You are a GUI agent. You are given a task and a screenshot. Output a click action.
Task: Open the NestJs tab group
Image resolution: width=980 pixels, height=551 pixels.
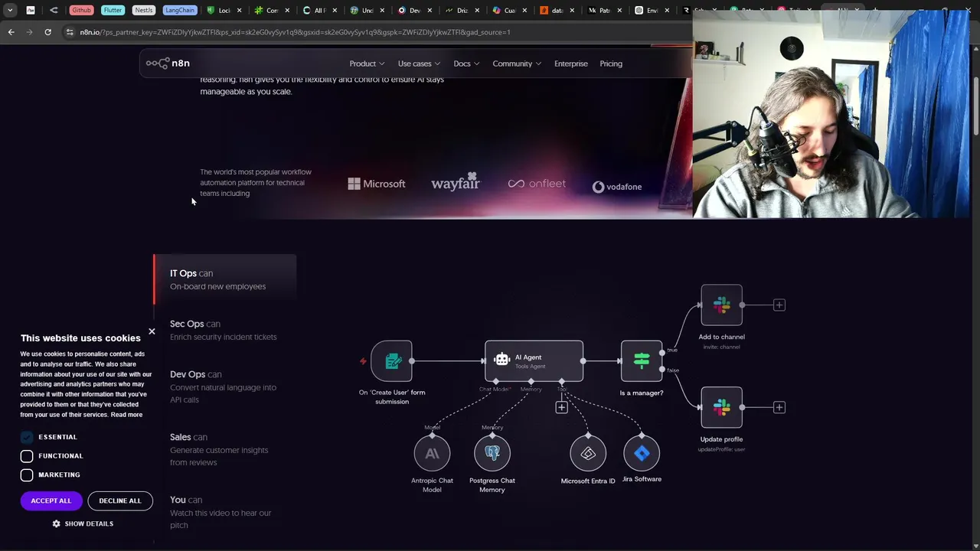[x=143, y=10]
